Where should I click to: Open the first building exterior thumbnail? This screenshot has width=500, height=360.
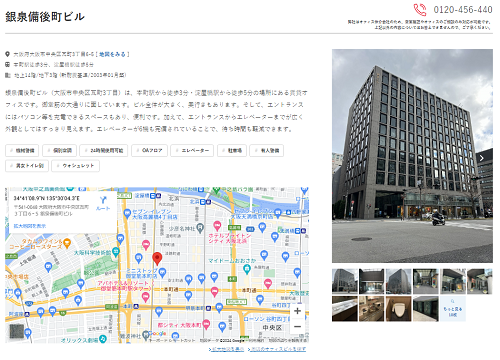pyautogui.click(x=345, y=281)
